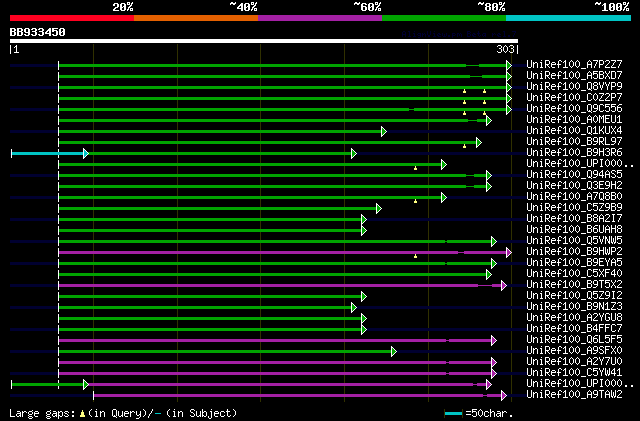Viewport: 640px width, 421px height.
Task: Click the purple alignment bar of Q6L5F5
Action: point(275,341)
